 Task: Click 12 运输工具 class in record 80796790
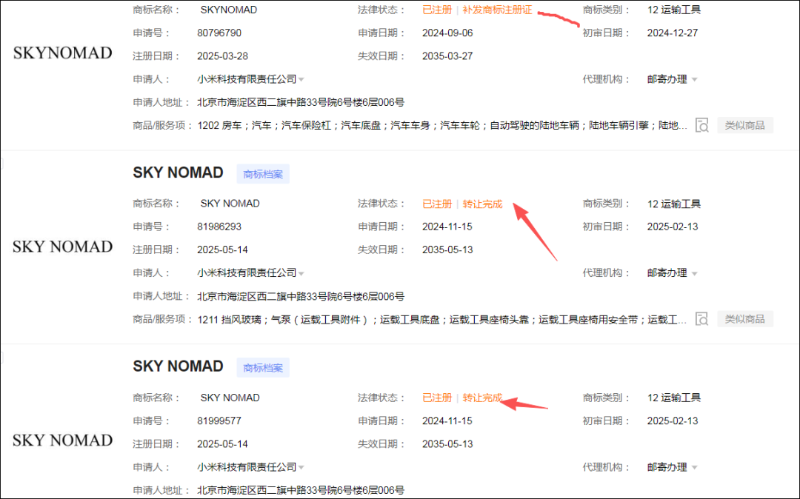673,10
